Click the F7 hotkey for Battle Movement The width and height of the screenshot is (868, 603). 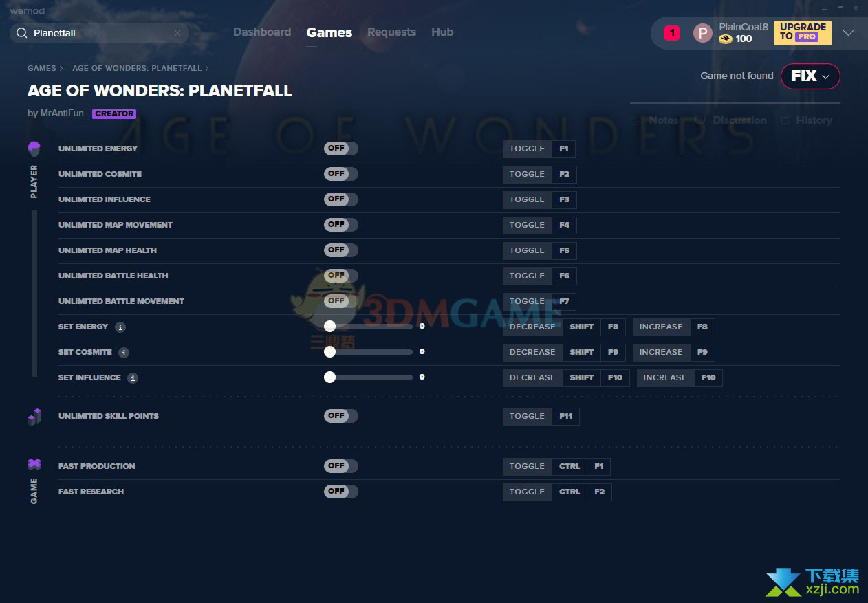564,302
